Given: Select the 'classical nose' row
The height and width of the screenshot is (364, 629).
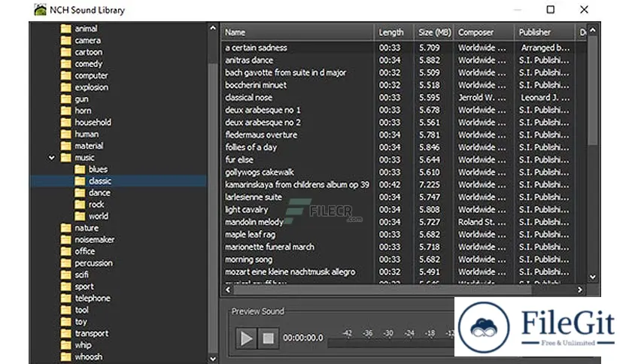Looking at the screenshot, I should [x=403, y=98].
